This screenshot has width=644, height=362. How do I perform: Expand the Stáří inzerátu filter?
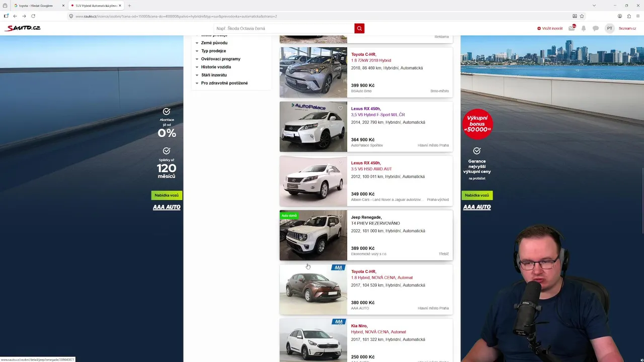(x=214, y=75)
